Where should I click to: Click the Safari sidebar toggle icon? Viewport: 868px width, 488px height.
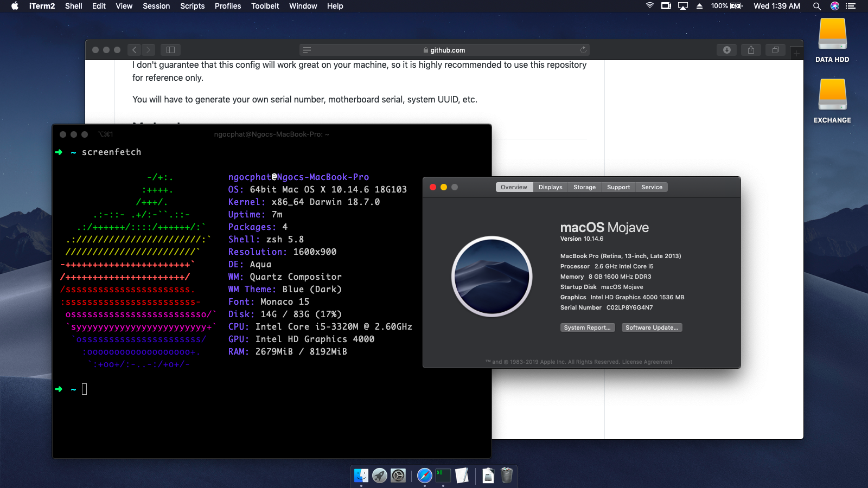coord(170,49)
